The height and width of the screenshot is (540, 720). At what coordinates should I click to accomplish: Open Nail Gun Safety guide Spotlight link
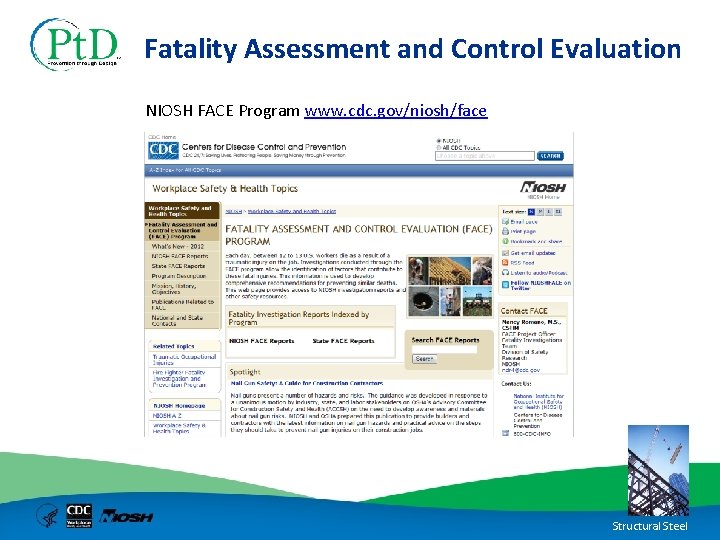click(x=307, y=383)
